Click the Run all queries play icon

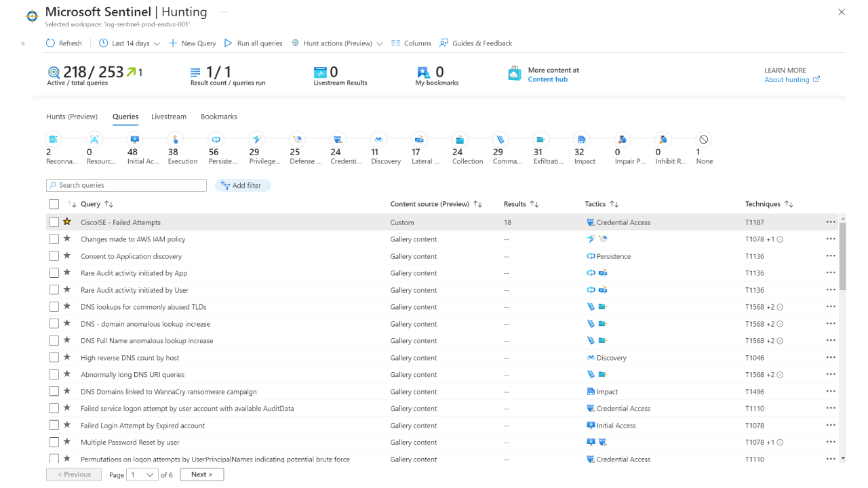tap(229, 43)
